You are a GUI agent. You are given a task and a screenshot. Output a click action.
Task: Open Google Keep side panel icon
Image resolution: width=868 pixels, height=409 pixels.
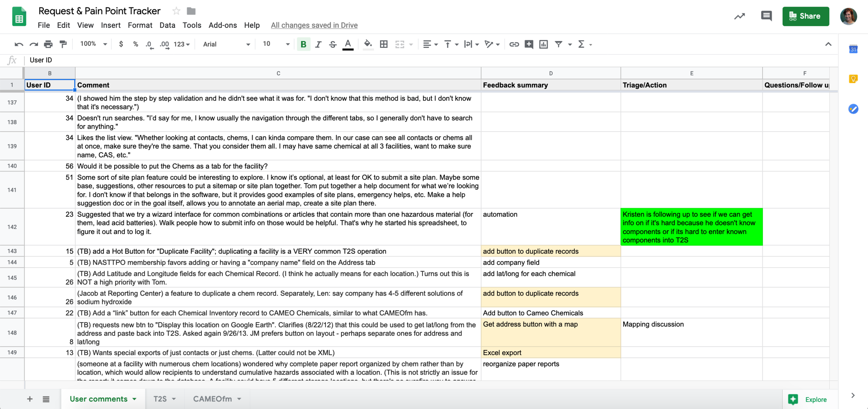pyautogui.click(x=853, y=79)
